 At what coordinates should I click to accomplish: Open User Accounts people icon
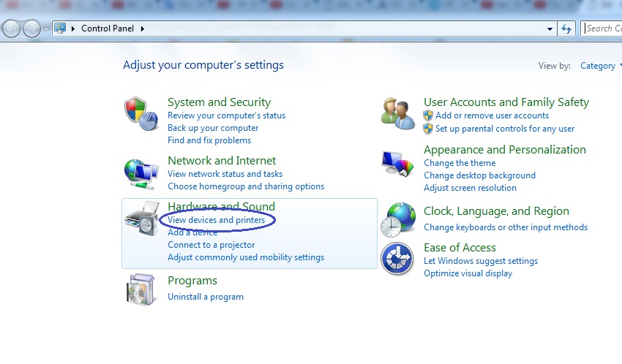(397, 114)
